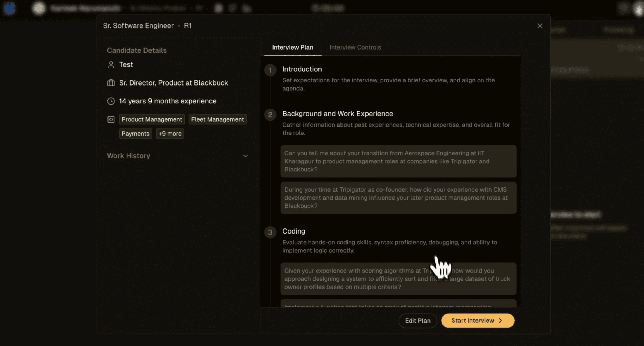The width and height of the screenshot is (644, 346).
Task: Click the candidate person icon beside Test
Action: tap(111, 65)
